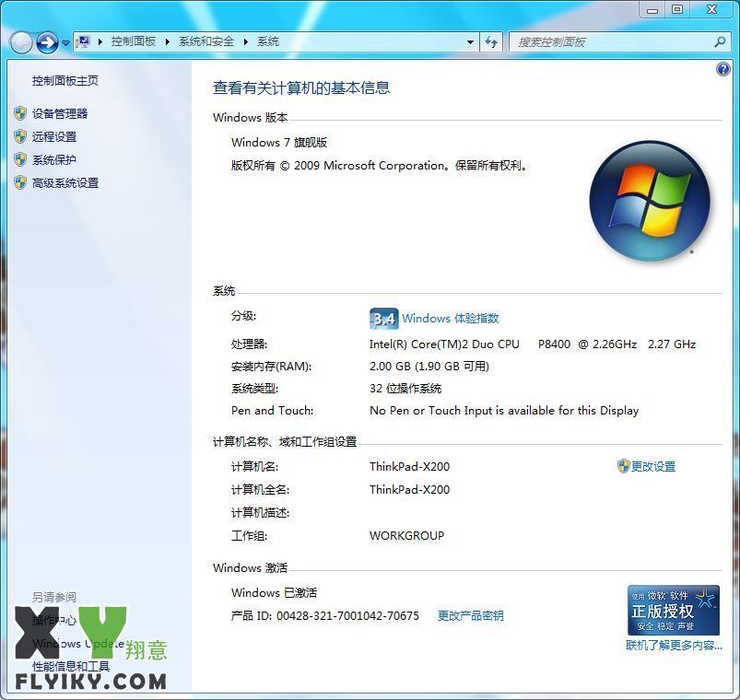The width and height of the screenshot is (740, 700).
Task: Click the refresh button beside address bar
Action: (x=491, y=42)
